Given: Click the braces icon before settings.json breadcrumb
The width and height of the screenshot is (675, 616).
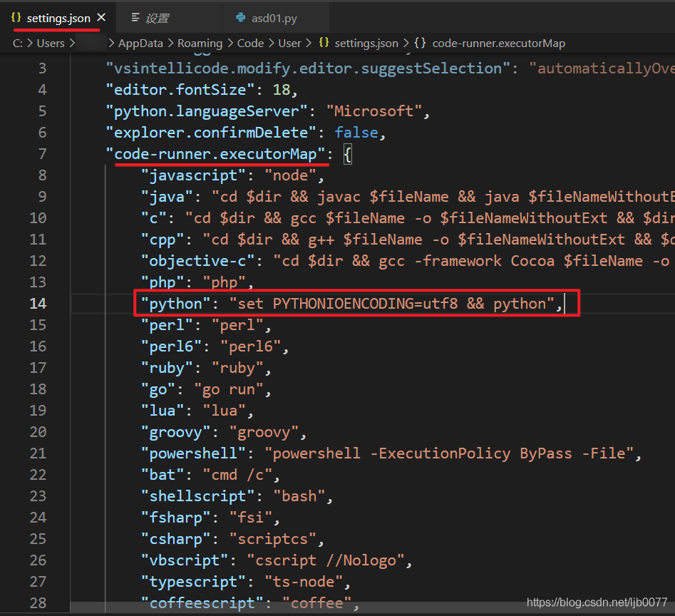Looking at the screenshot, I should 324,43.
